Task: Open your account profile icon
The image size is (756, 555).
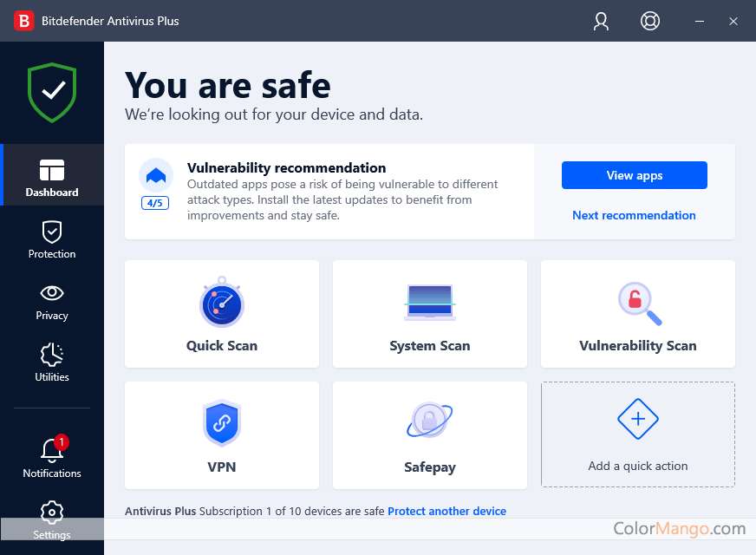Action: pyautogui.click(x=601, y=21)
